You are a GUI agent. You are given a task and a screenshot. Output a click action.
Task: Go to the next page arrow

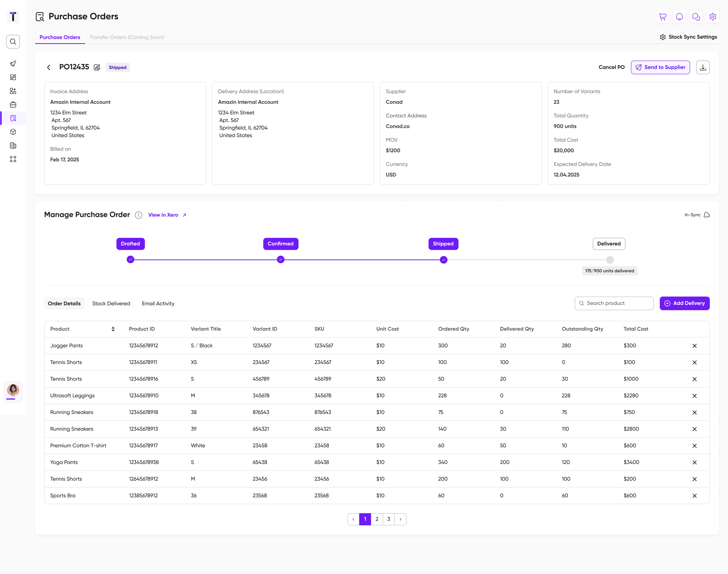tap(400, 519)
